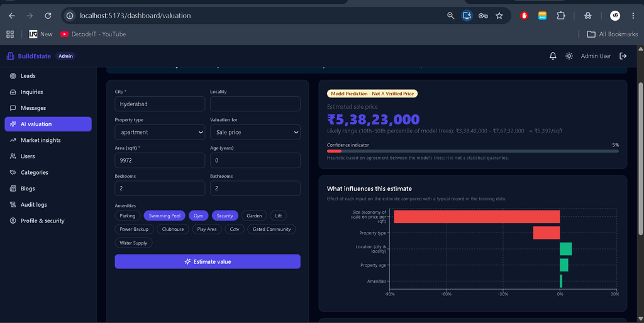Click the red Size influence bar
This screenshot has width=644, height=323.
coord(477,217)
